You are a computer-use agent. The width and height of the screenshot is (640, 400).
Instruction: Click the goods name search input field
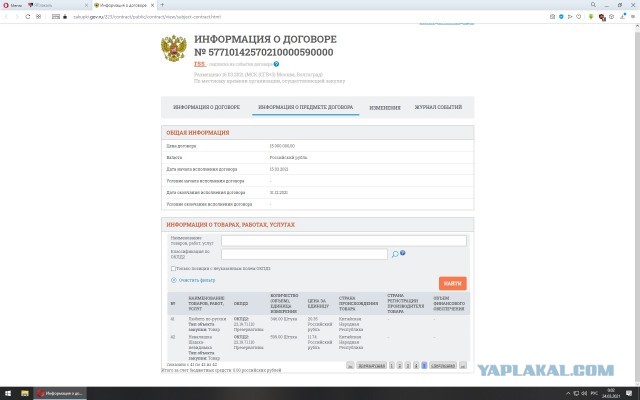pyautogui.click(x=344, y=240)
